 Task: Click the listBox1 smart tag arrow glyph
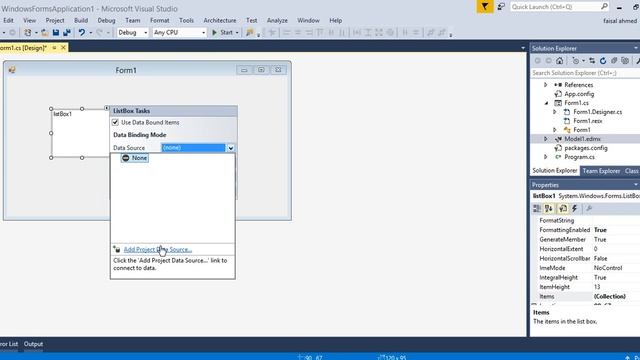pyautogui.click(x=107, y=108)
